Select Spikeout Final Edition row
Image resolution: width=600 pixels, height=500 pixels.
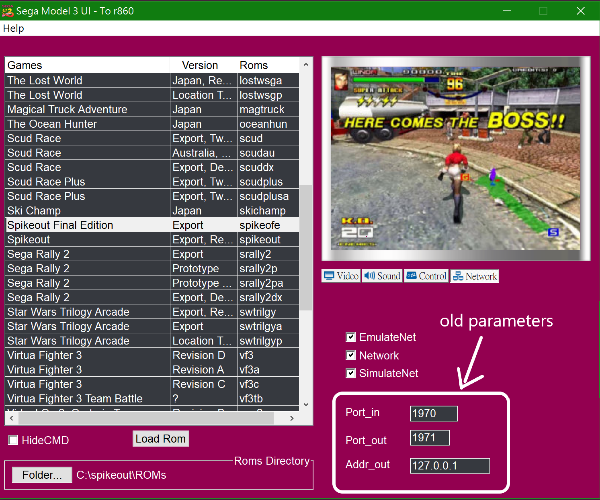tap(152, 225)
